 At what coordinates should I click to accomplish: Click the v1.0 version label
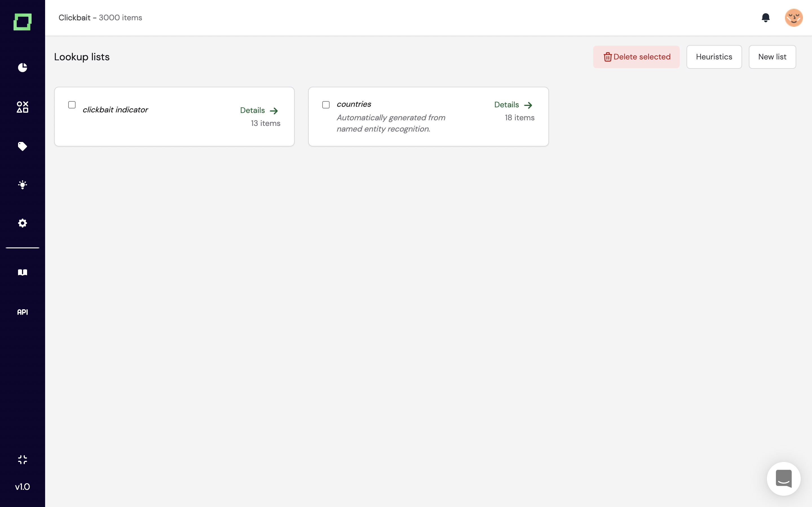[x=23, y=486]
